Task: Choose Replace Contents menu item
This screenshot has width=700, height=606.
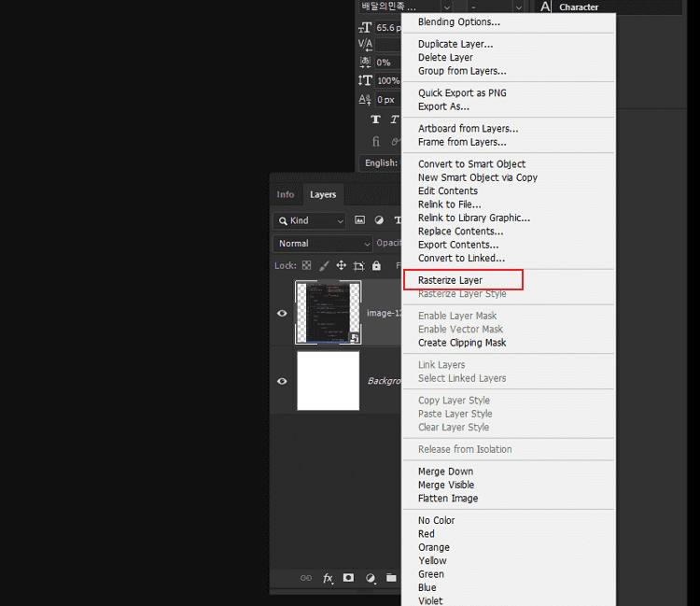Action: click(509, 232)
